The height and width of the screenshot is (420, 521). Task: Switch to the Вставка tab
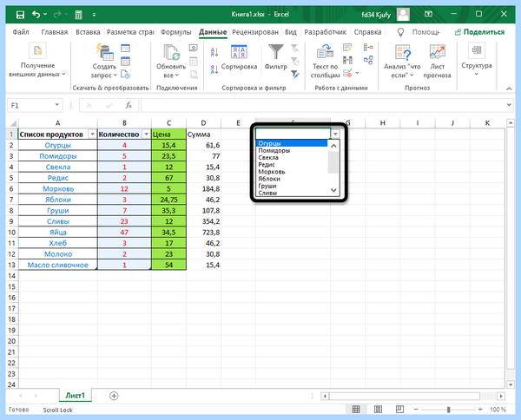click(88, 32)
